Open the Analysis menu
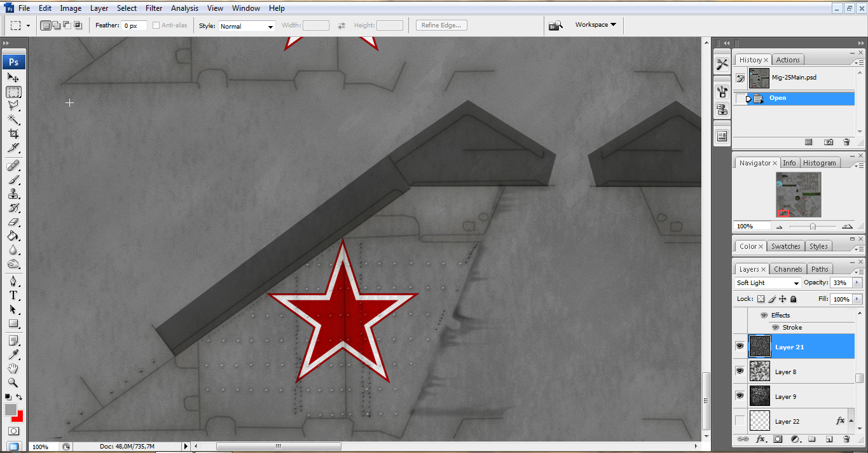This screenshot has width=868, height=453. 184,8
